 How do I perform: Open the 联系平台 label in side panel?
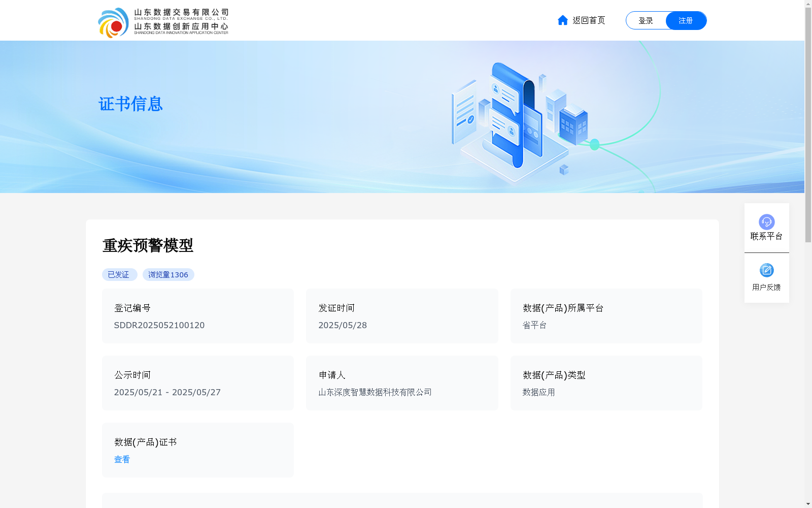click(x=766, y=236)
